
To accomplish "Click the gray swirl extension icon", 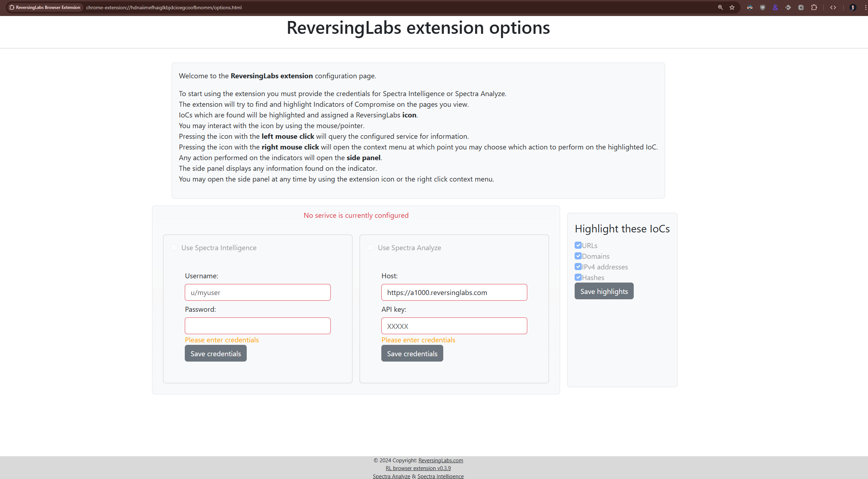I will pos(801,7).
